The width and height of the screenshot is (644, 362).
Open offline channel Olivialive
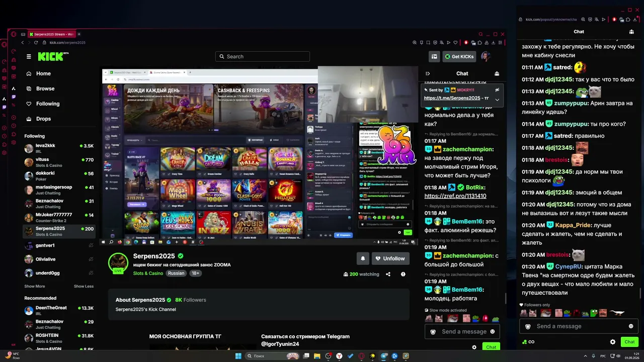coord(59,259)
